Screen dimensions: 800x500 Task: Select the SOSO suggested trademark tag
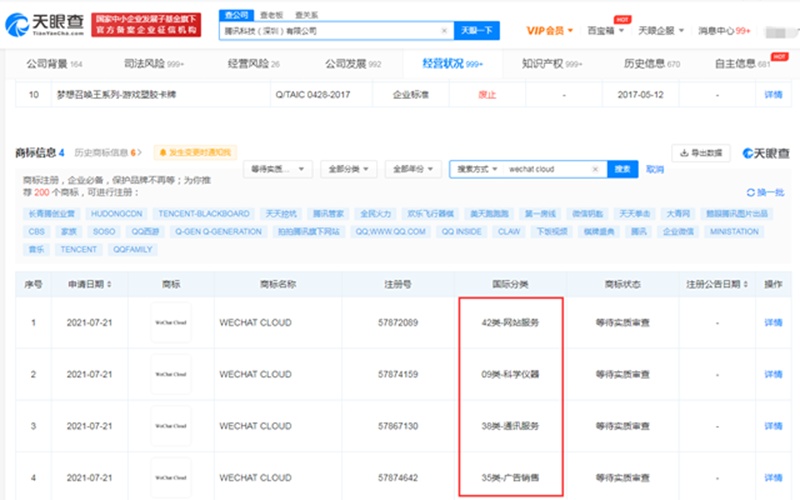click(x=104, y=231)
